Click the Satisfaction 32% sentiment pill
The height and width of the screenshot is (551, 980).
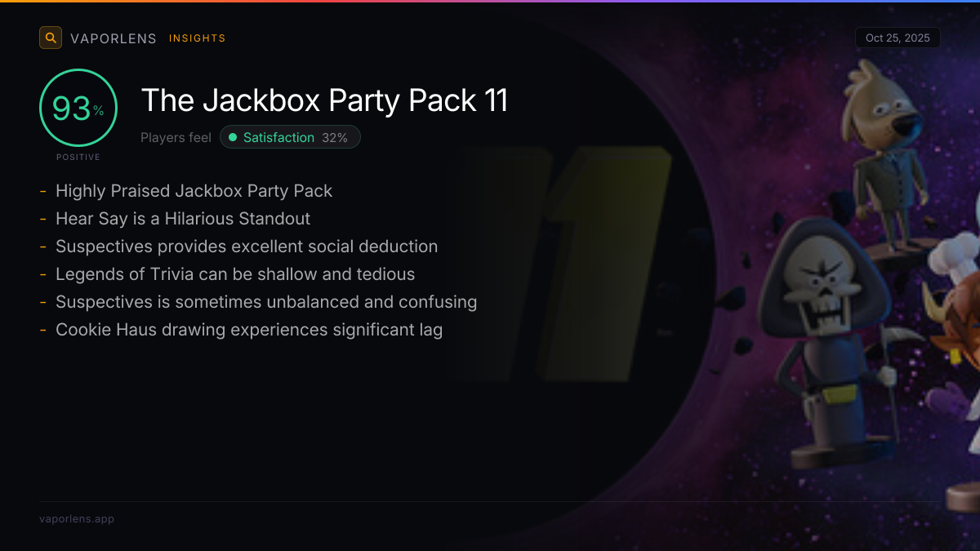[290, 137]
